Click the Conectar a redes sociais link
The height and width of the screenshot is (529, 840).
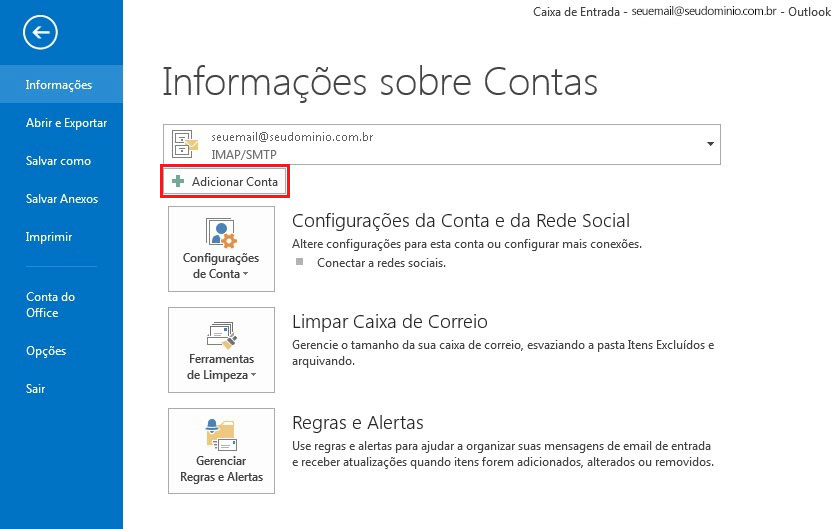(381, 263)
